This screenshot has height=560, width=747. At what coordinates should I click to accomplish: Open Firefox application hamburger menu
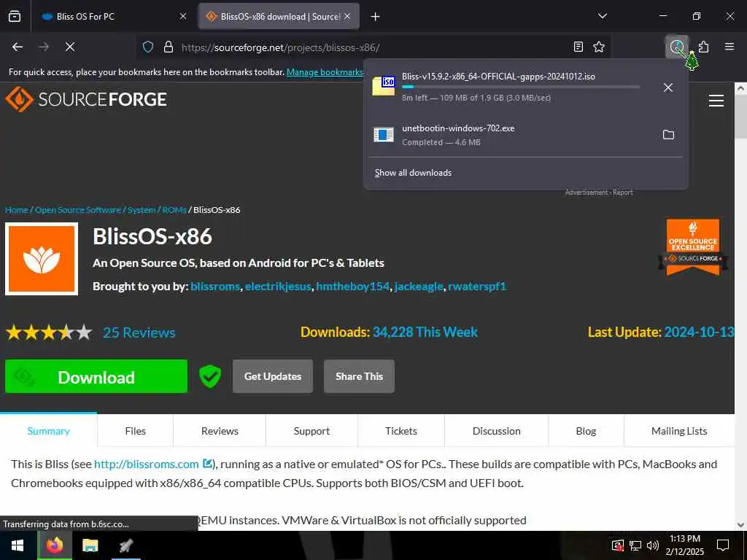click(x=729, y=47)
